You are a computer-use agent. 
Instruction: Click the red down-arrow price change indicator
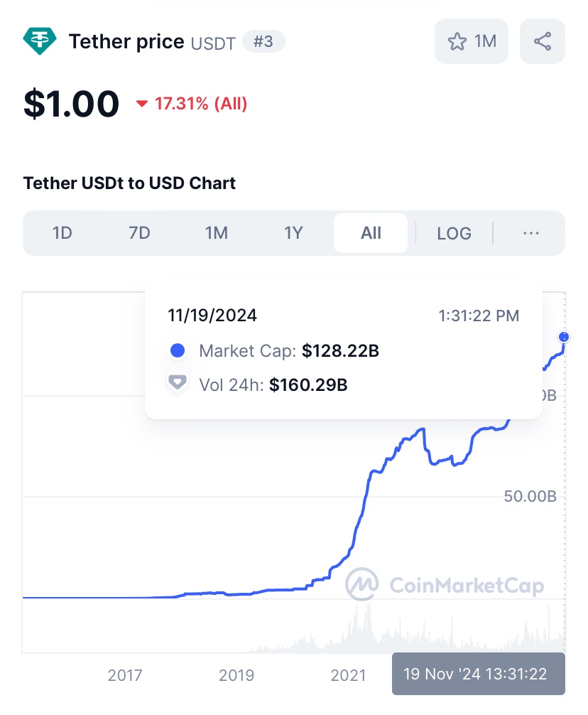[142, 104]
